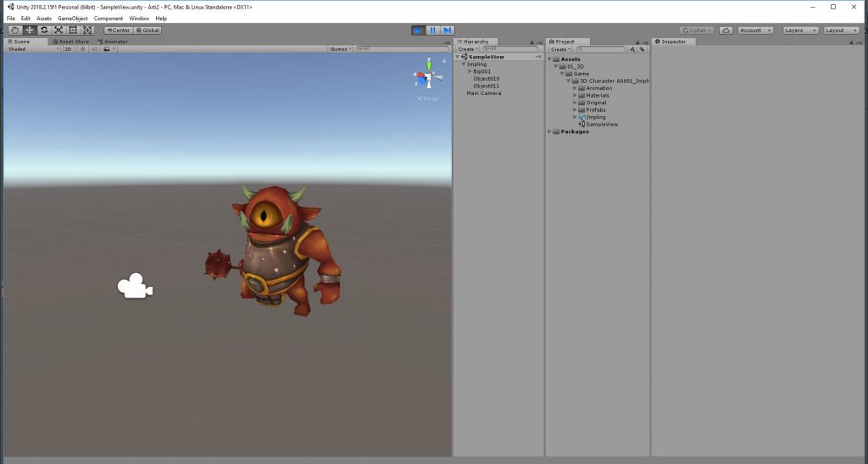Image resolution: width=868 pixels, height=464 pixels.
Task: Open the Edit menu
Action: [25, 19]
